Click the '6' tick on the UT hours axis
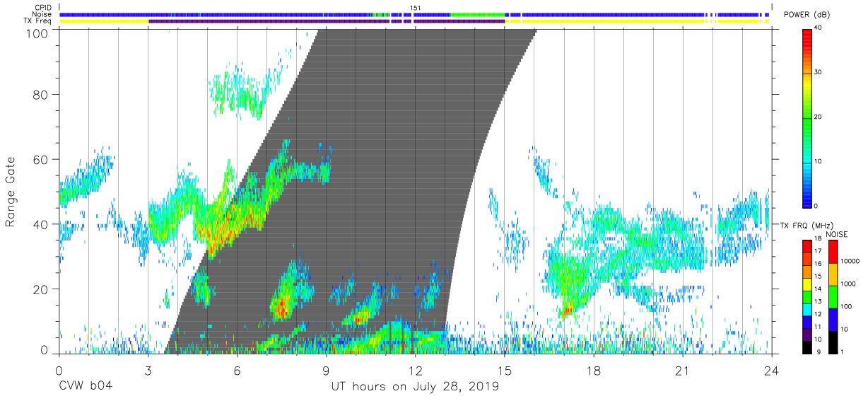Image resolution: width=868 pixels, height=401 pixels. [237, 371]
